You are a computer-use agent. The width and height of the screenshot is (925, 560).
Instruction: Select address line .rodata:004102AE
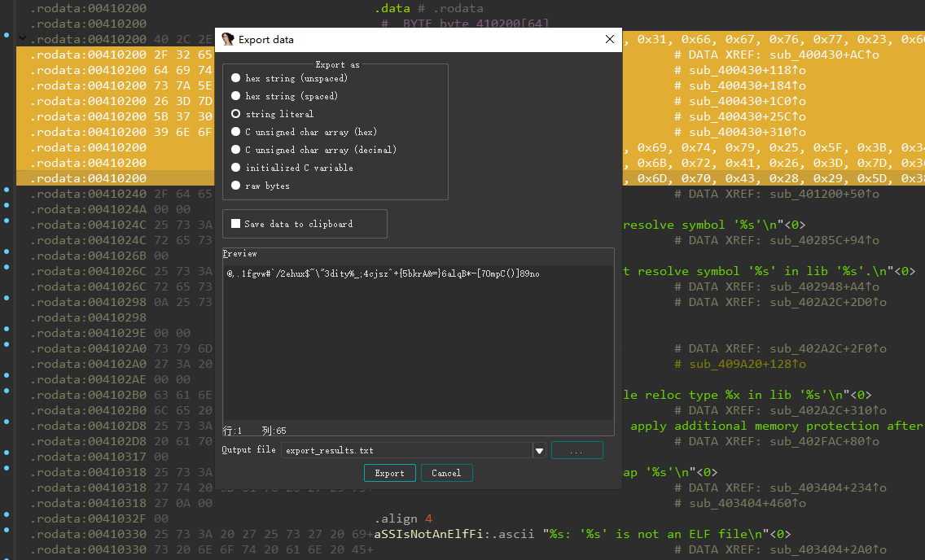click(x=89, y=379)
